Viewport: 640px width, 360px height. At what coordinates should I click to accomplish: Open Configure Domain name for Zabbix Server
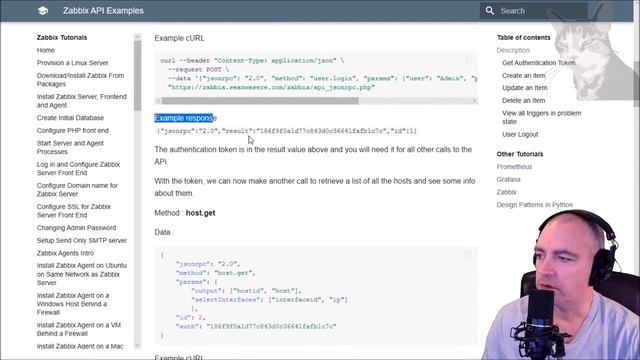coord(77,189)
